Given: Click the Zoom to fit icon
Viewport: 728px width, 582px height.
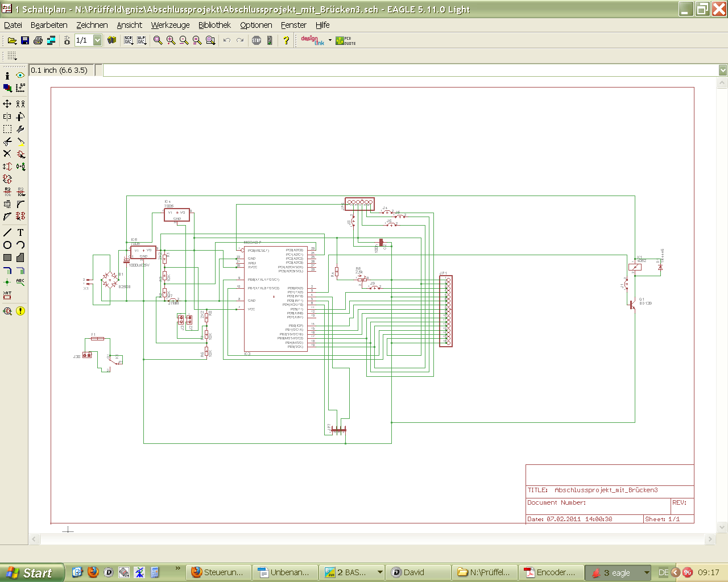Looking at the screenshot, I should pyautogui.click(x=158, y=40).
